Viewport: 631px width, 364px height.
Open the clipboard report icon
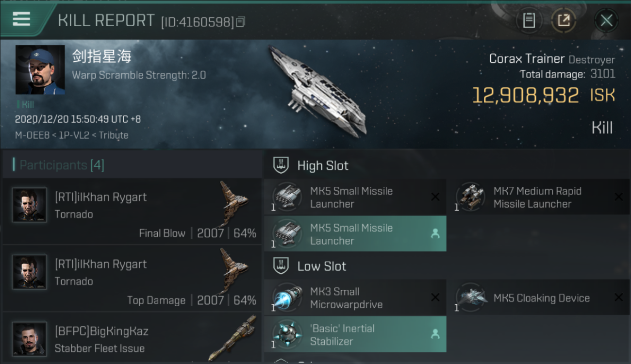529,20
